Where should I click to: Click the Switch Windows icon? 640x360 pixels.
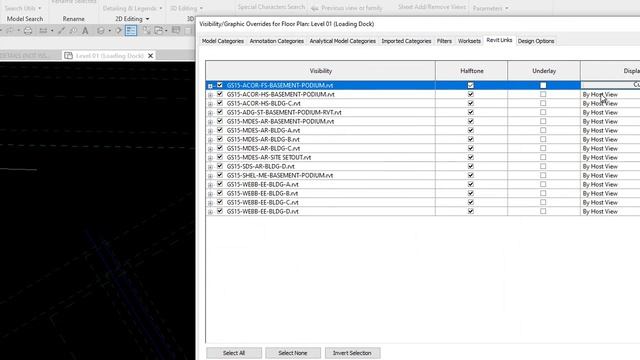tap(158, 31)
